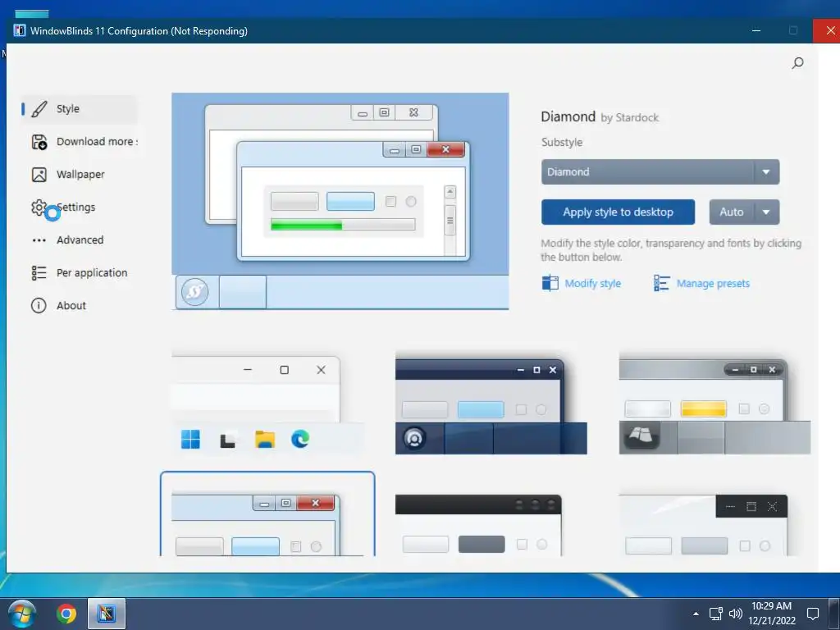Click the Settings gear icon

(x=39, y=208)
